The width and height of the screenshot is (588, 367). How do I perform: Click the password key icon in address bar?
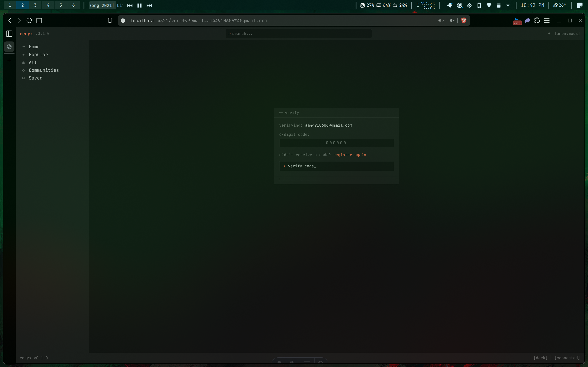pos(441,21)
